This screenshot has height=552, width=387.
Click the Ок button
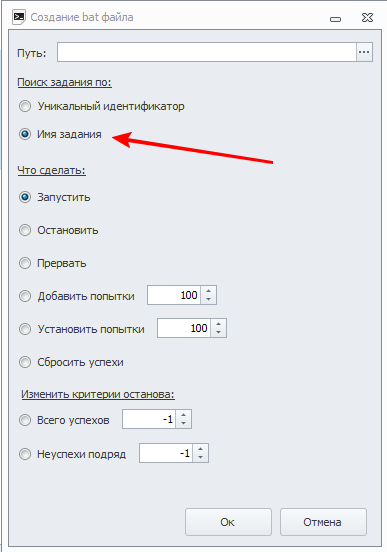tap(228, 522)
